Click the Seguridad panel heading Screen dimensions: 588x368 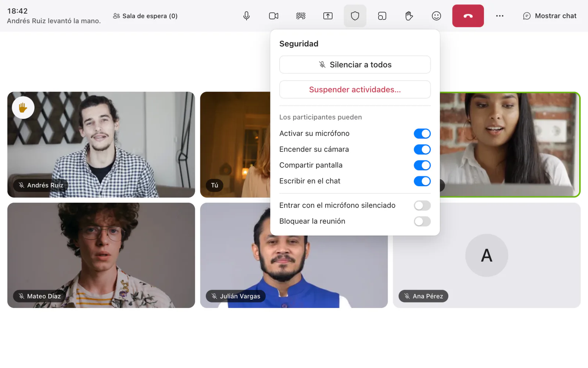299,44
